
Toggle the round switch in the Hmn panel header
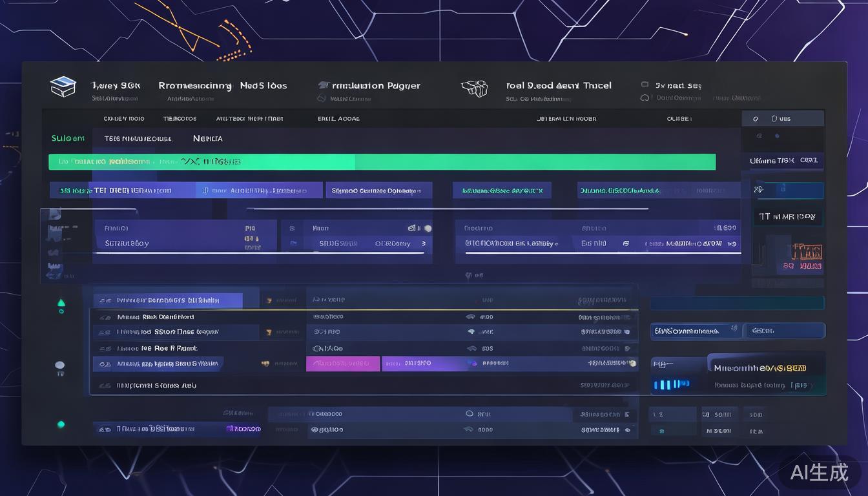click(427, 229)
